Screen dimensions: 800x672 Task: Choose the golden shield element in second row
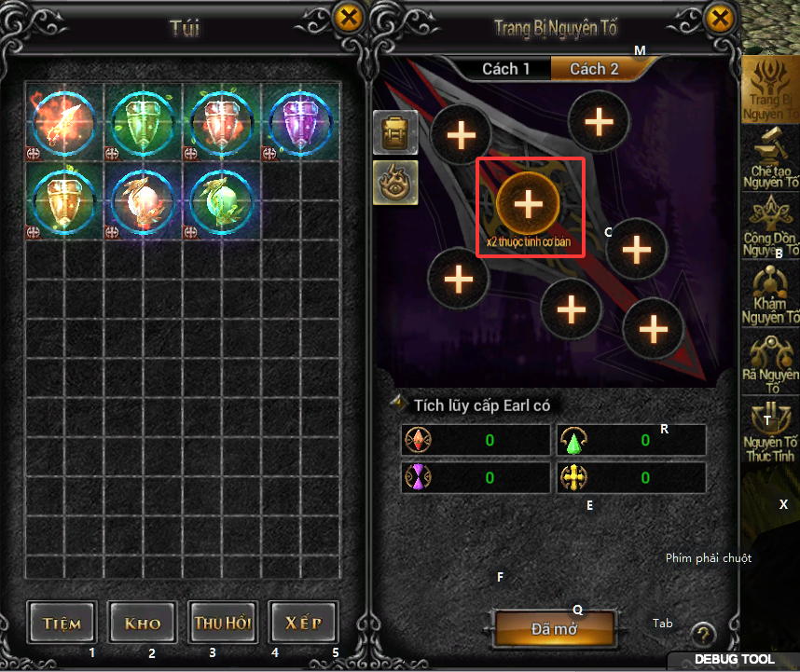pyautogui.click(x=64, y=201)
